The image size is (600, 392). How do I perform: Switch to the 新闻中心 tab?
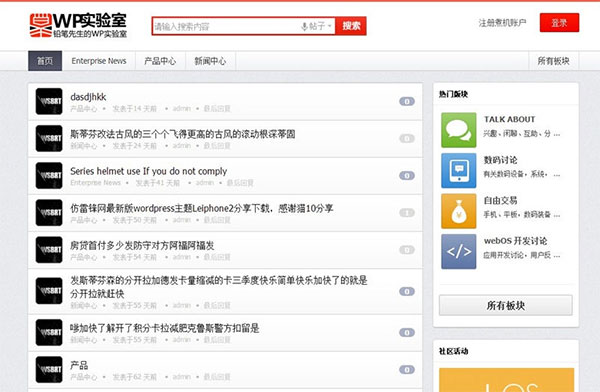(210, 61)
